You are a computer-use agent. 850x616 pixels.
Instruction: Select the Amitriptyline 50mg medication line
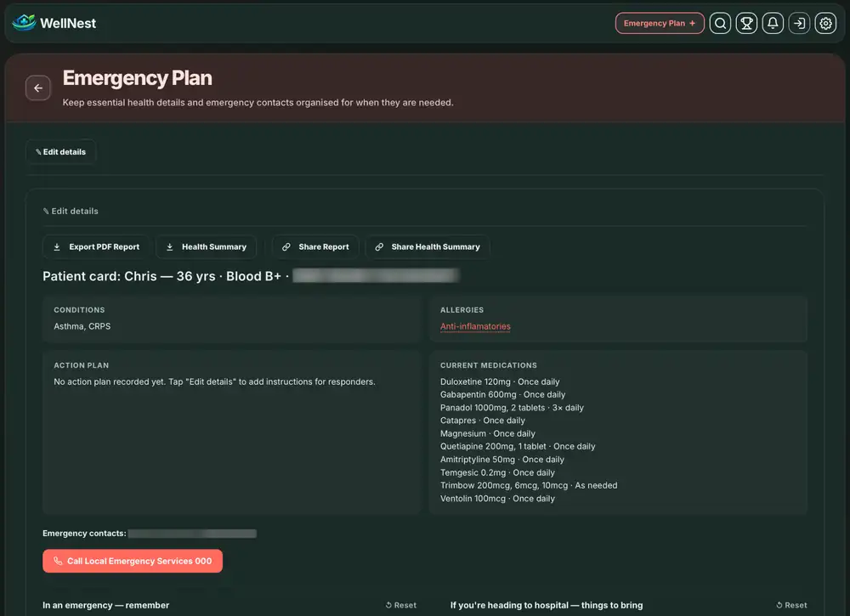tap(502, 460)
